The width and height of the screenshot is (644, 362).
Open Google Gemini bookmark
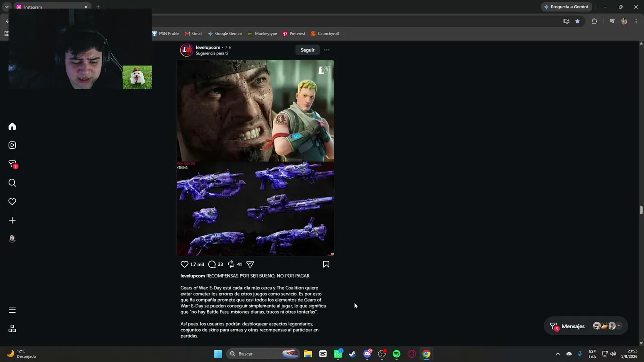225,34
